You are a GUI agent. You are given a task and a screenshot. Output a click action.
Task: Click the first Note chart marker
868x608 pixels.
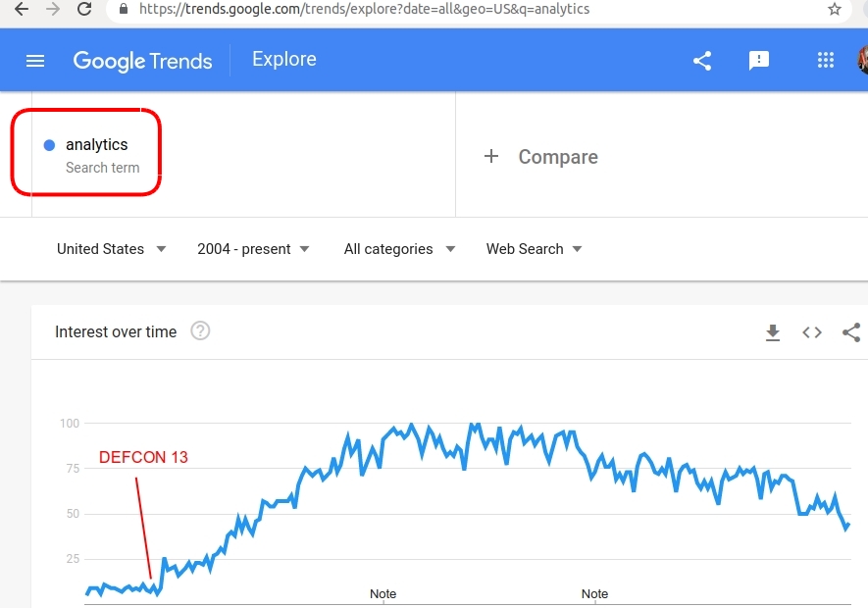(383, 593)
